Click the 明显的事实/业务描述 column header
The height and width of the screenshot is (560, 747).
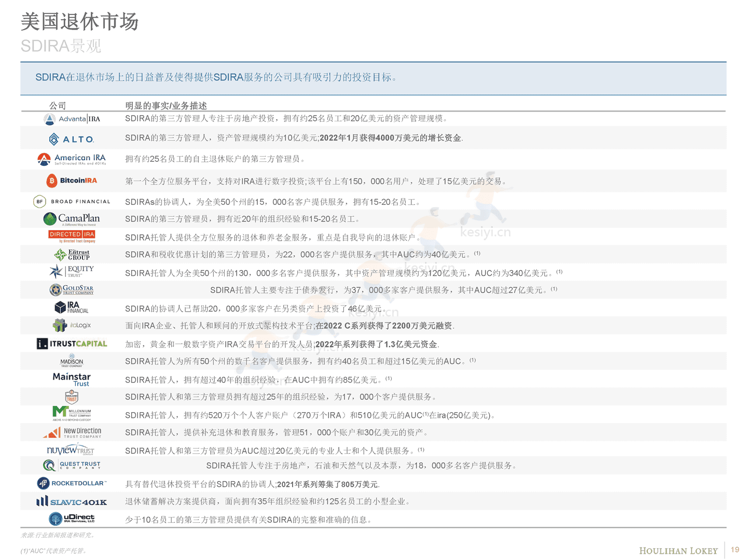[165, 105]
